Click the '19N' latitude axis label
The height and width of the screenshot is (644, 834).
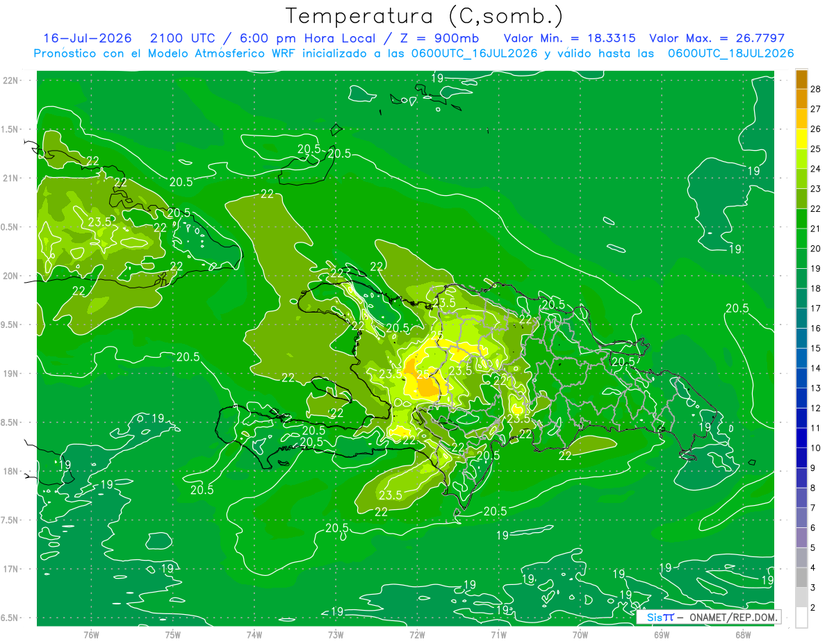[10, 374]
